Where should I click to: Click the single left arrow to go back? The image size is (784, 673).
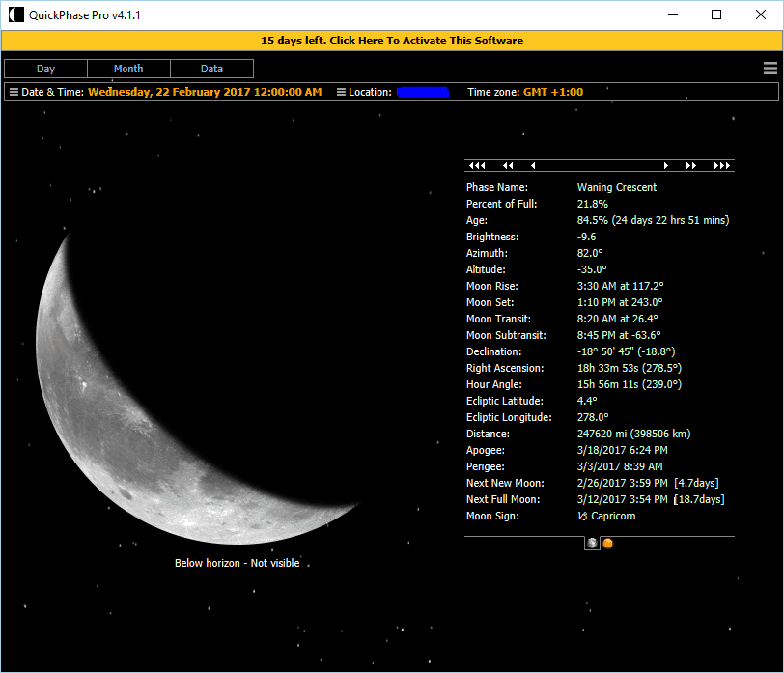coord(533,166)
